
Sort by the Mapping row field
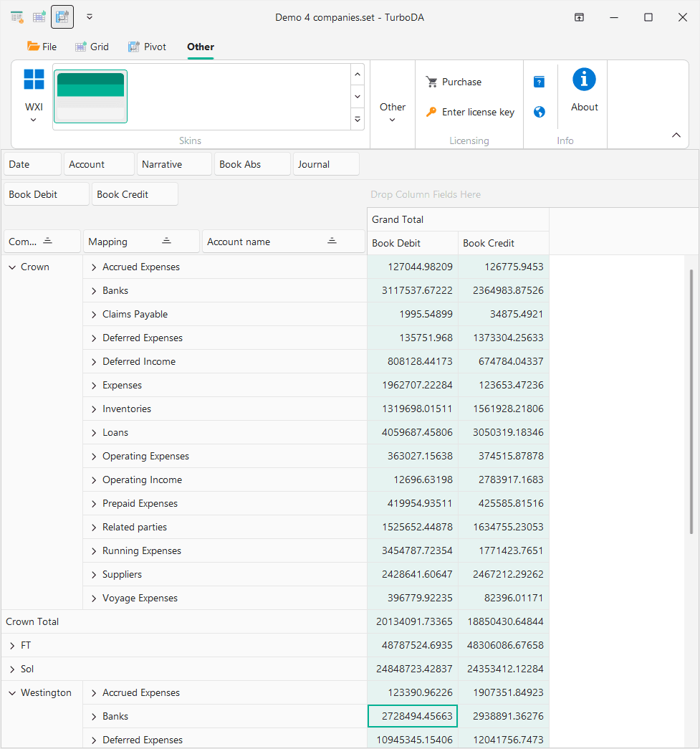pos(141,242)
